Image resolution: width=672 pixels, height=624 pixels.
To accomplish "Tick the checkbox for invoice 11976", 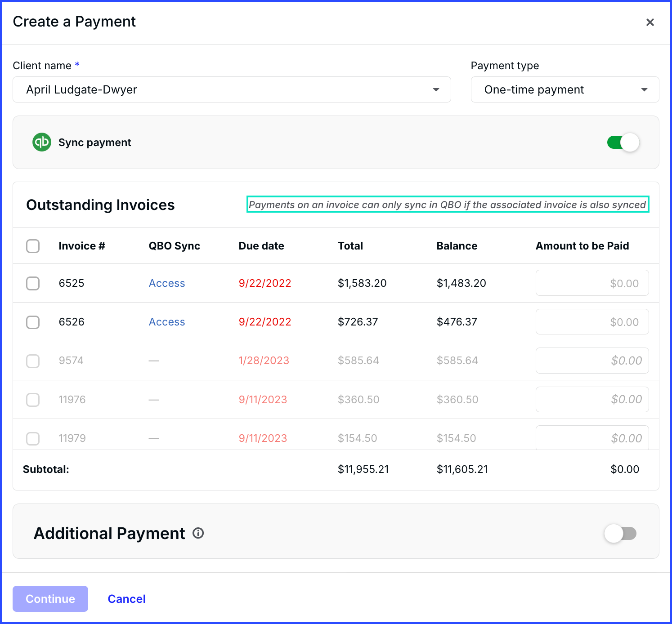I will (x=33, y=400).
